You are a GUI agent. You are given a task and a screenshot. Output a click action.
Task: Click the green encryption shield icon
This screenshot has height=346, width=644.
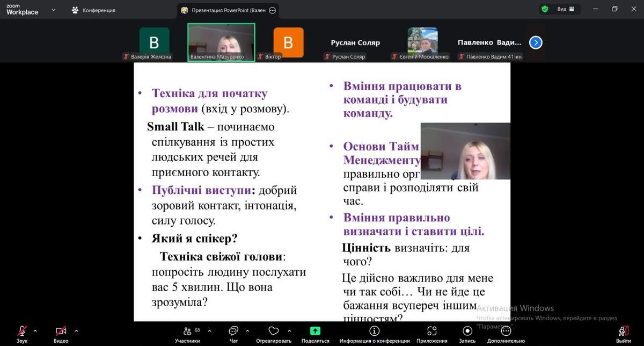[x=545, y=9]
